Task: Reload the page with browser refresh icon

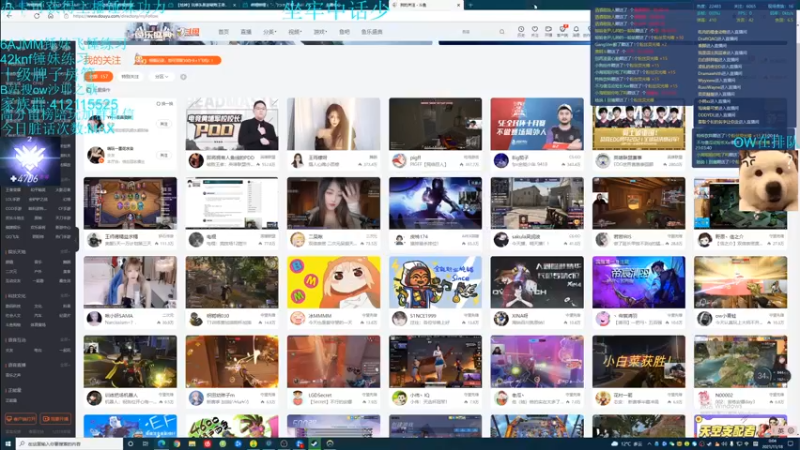Action: (37, 16)
